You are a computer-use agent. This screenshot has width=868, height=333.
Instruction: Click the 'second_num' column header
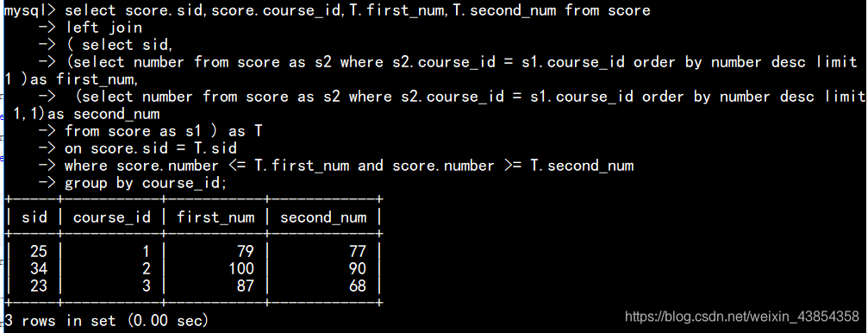coord(323,217)
